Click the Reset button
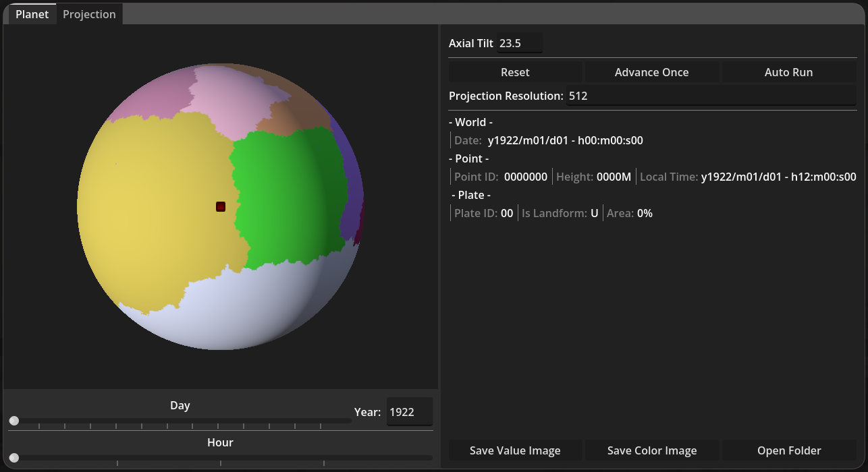The image size is (868, 472). pyautogui.click(x=515, y=72)
